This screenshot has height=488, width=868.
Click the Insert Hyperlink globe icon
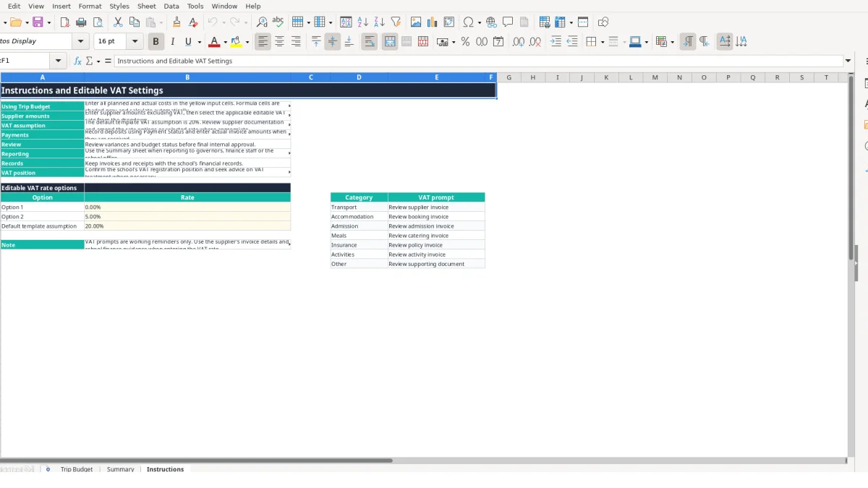click(492, 22)
